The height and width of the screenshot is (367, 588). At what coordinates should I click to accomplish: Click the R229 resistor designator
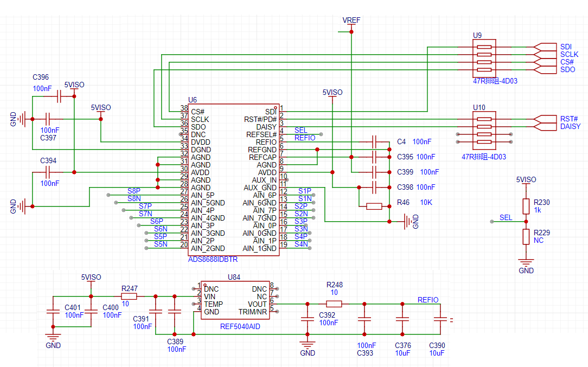coord(541,233)
